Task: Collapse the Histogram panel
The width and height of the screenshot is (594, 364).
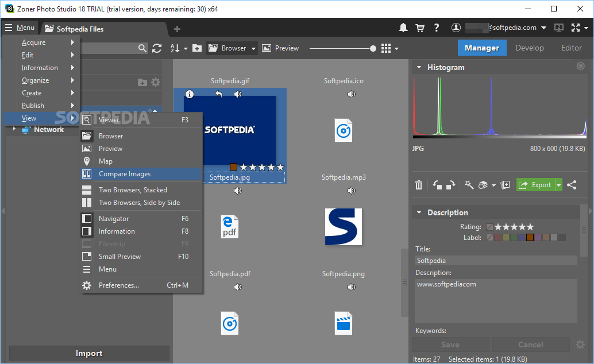Action: [x=419, y=67]
